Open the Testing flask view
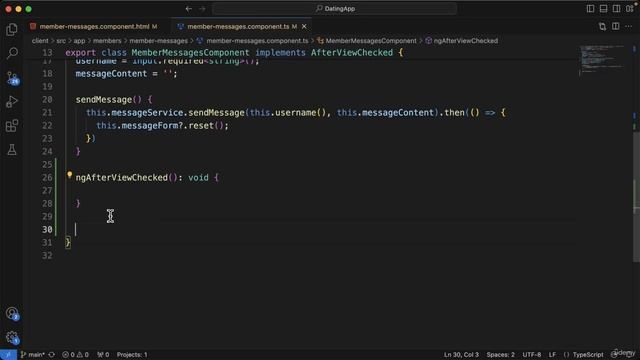The width and height of the screenshot is (640, 360). point(12,150)
